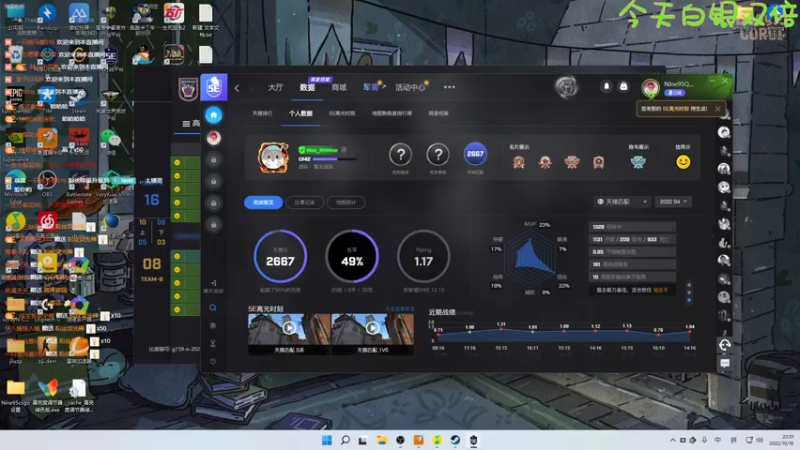800x450 pixels.
Task: Click the yellow smiley credit score icon
Action: click(683, 162)
